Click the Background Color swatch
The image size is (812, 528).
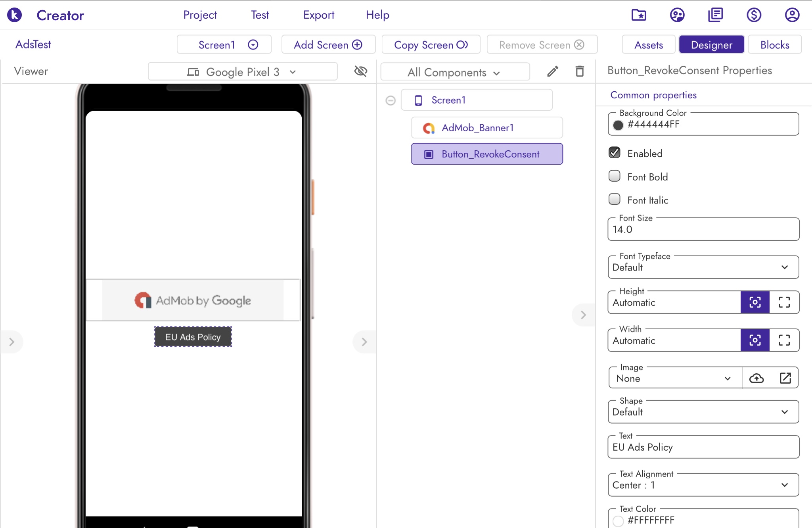pos(618,125)
